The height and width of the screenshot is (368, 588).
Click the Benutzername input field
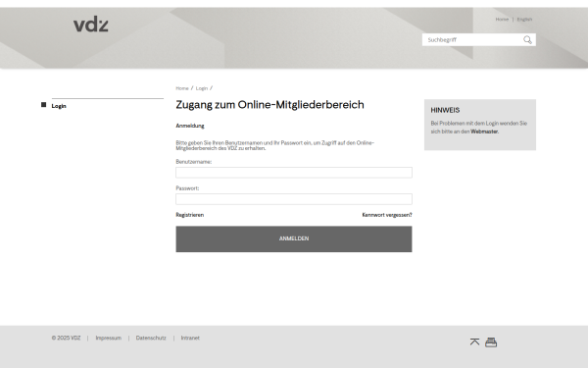tap(294, 173)
